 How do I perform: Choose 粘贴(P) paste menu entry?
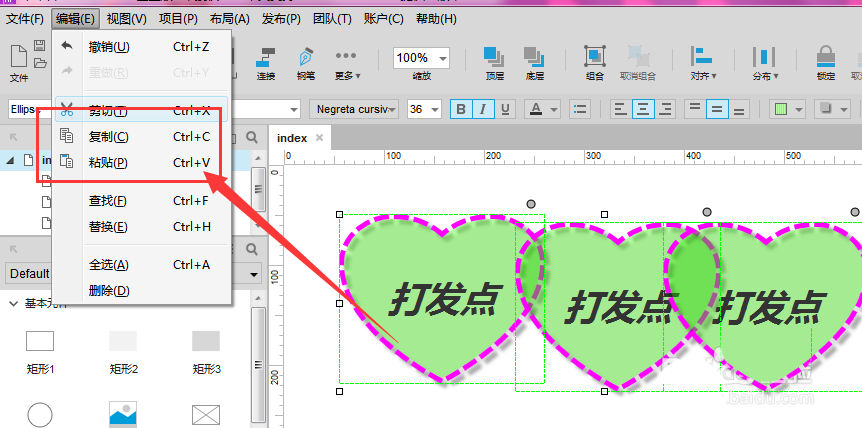pyautogui.click(x=141, y=163)
